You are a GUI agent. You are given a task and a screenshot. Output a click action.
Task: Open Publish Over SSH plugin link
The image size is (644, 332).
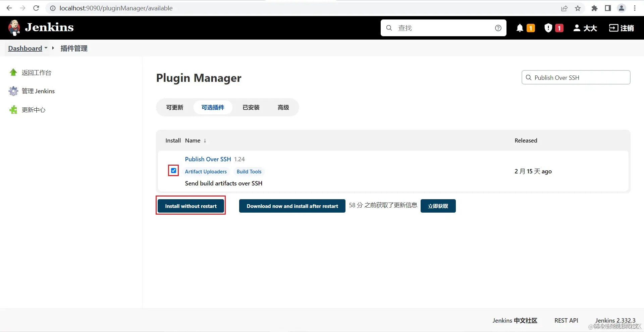(208, 159)
